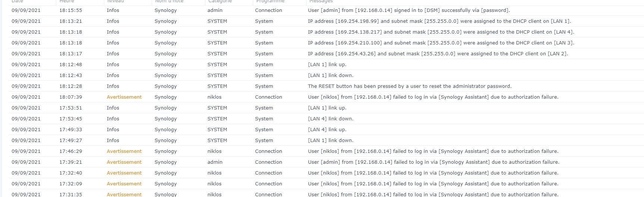Click the Avertissement label at 17:32:09
The width and height of the screenshot is (644, 197).
[124, 184]
